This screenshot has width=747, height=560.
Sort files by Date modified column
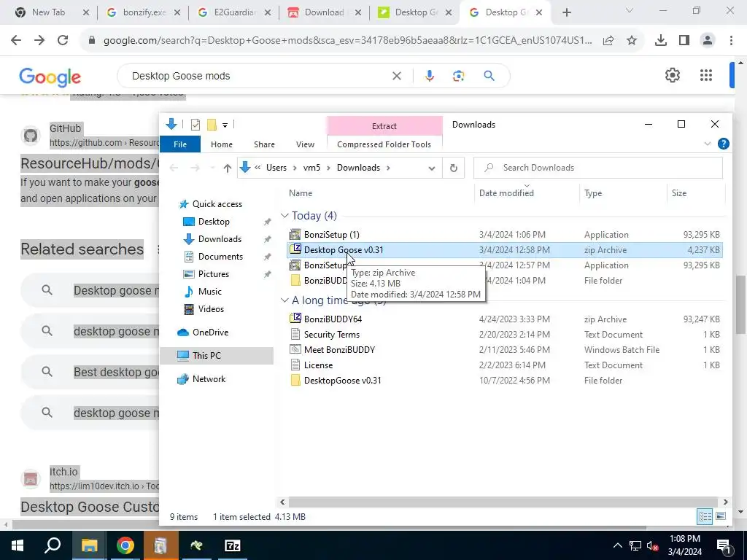pos(506,192)
